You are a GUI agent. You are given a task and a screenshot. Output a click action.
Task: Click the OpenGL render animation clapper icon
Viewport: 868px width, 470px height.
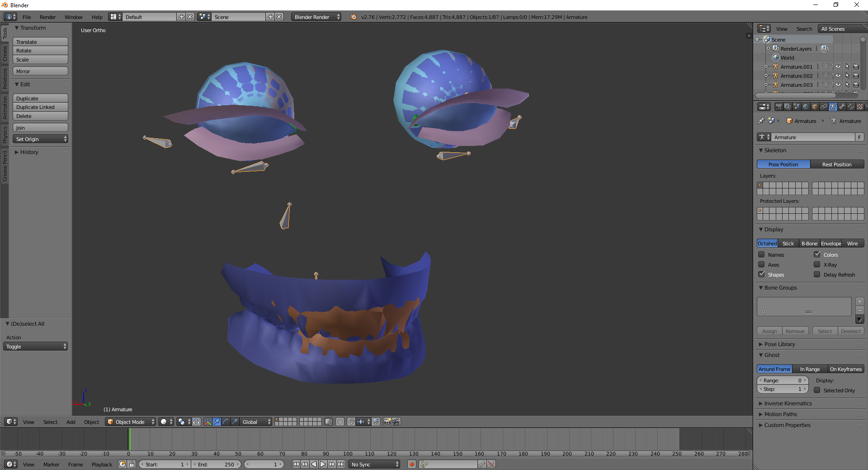[x=396, y=422]
